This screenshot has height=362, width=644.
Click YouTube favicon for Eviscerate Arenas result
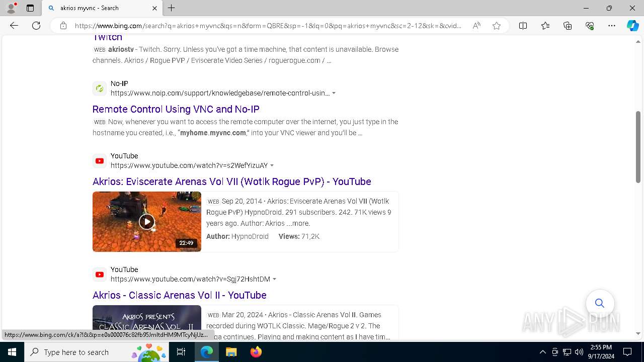tap(100, 161)
